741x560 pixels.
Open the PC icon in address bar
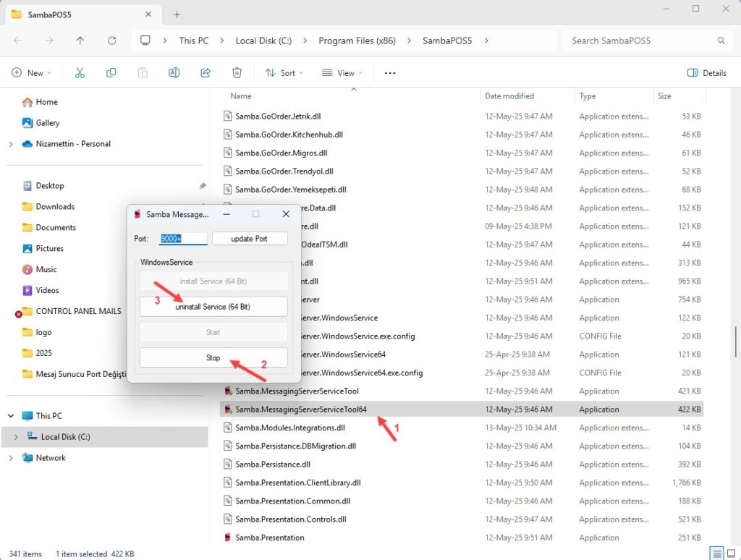145,41
